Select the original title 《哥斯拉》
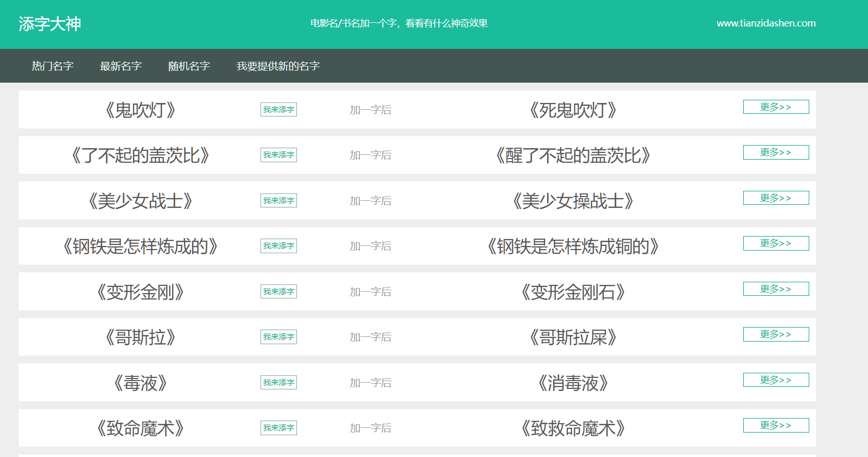Image resolution: width=868 pixels, height=457 pixels. tap(140, 337)
